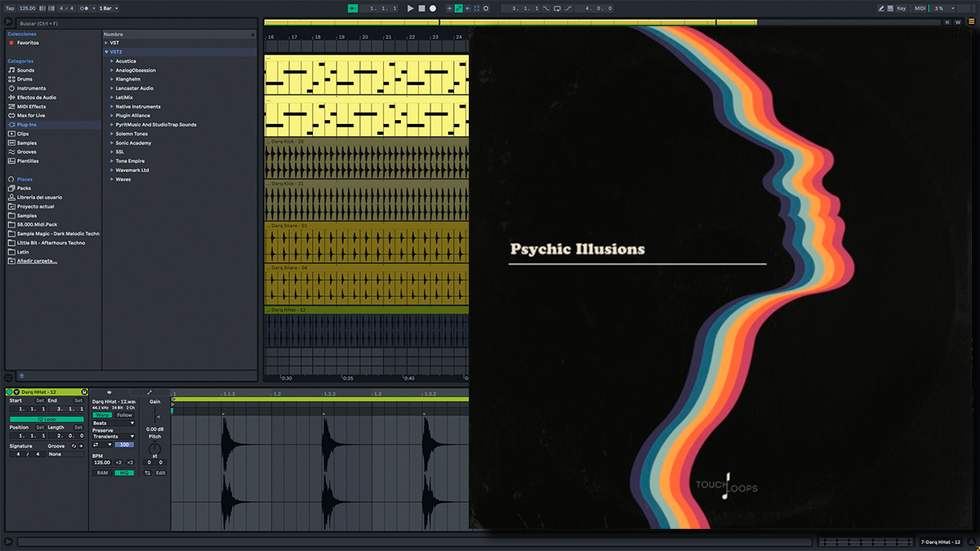This screenshot has height=551, width=980.
Task: Click the 125.00 tempo field
Action: click(x=27, y=8)
